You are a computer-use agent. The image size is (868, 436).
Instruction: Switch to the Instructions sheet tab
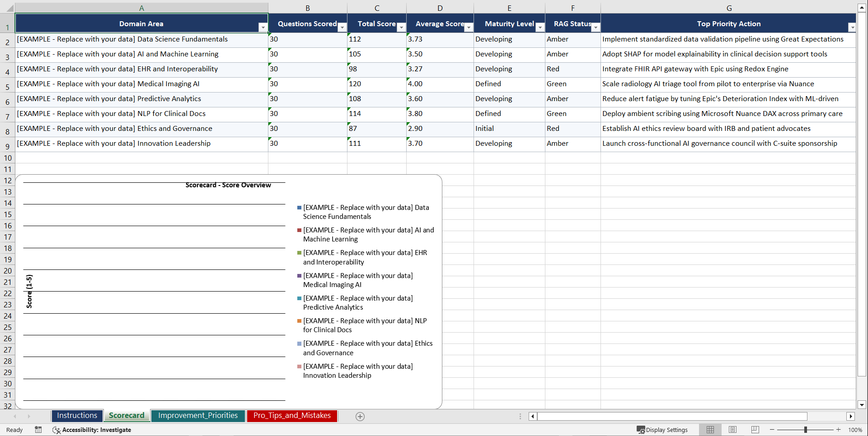point(77,415)
